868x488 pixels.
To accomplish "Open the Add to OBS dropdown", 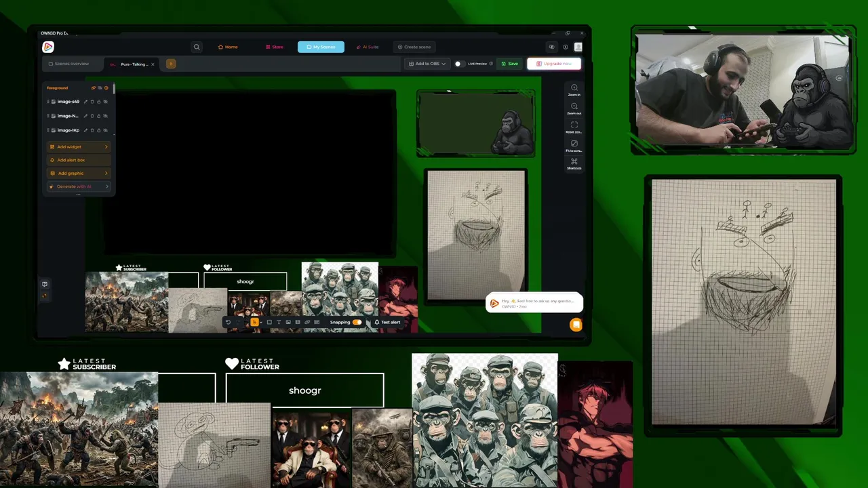I will tap(427, 64).
